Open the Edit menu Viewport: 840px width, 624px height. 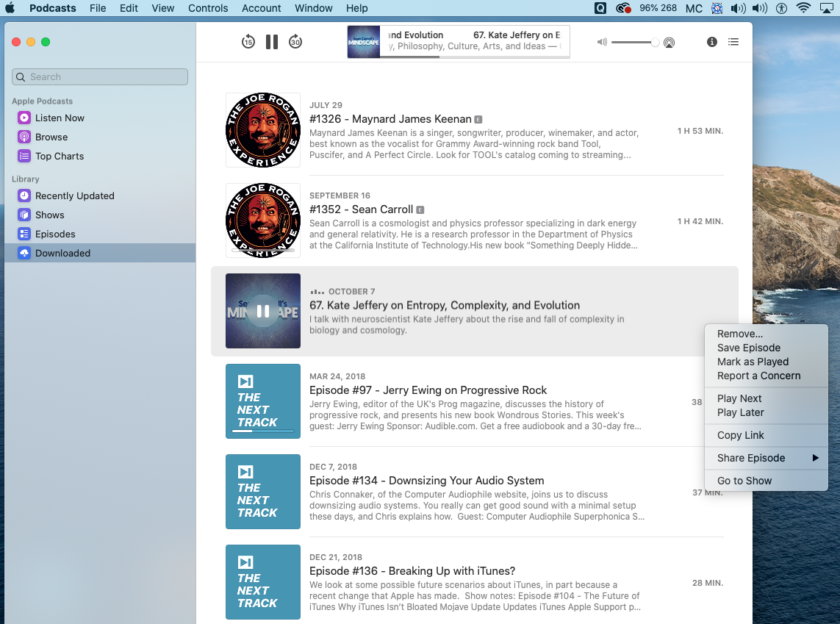pyautogui.click(x=129, y=8)
